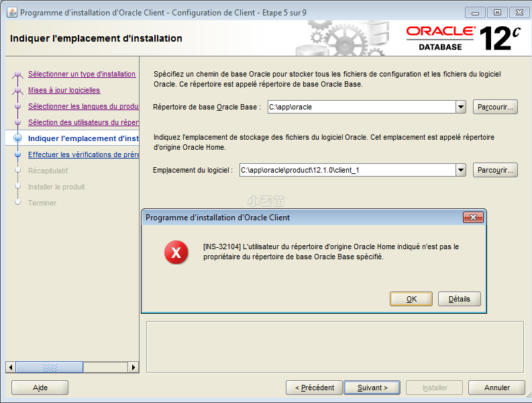Click the Récapitulatif step
This screenshot has width=532, height=403.
[48, 171]
